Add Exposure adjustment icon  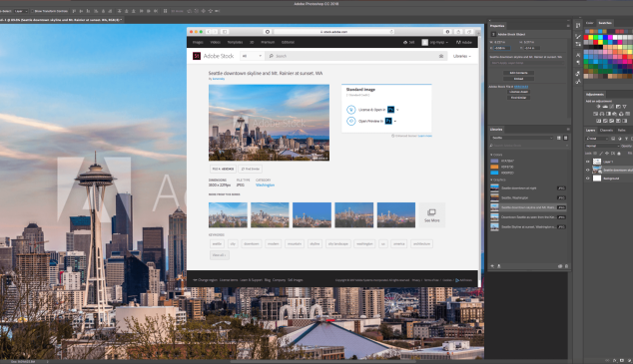618,107
